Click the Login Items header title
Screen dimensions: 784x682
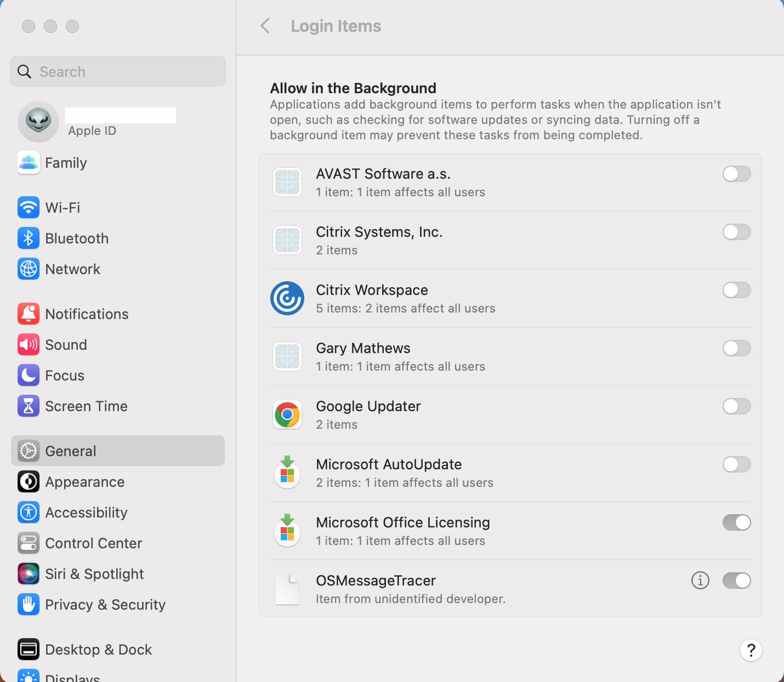[x=336, y=26]
